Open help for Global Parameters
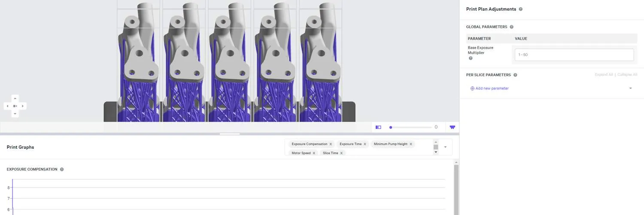The height and width of the screenshot is (215, 644). 511,27
